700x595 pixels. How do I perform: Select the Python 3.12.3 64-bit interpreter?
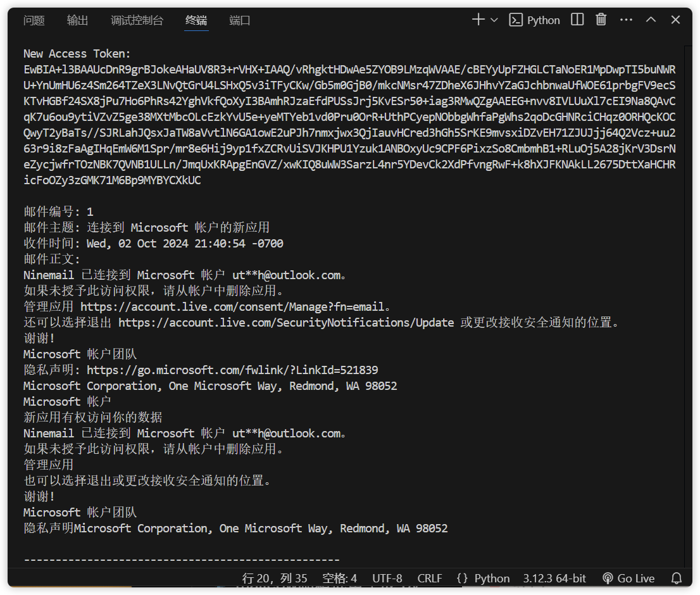[554, 579]
